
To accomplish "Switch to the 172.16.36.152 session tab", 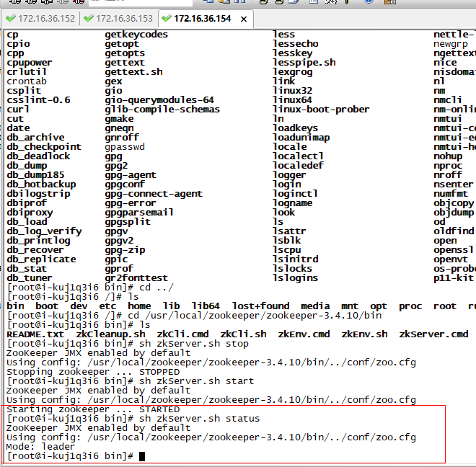I will 40,19.
